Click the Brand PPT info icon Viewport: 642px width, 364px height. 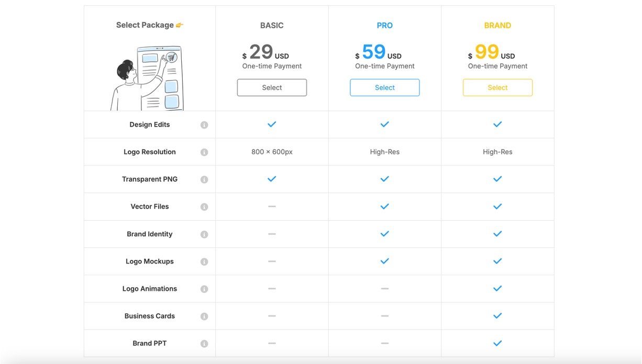pos(204,344)
